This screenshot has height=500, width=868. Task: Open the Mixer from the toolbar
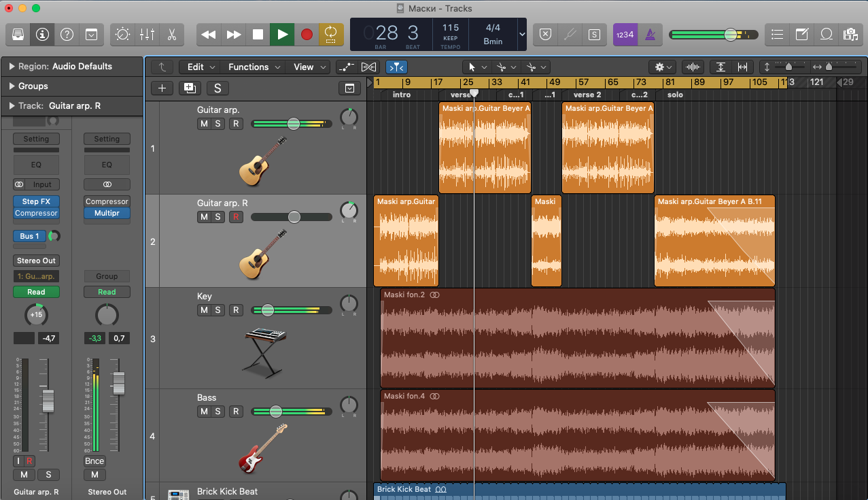click(147, 34)
